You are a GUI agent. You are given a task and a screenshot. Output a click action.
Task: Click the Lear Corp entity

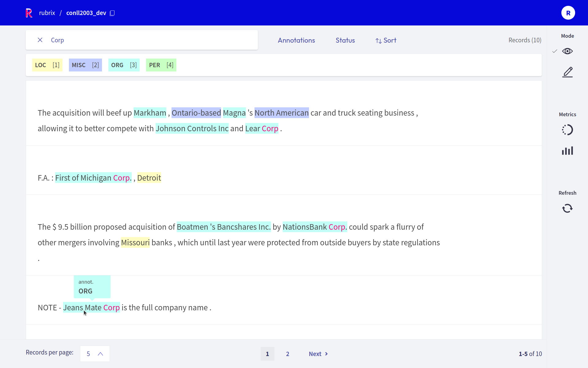262,128
